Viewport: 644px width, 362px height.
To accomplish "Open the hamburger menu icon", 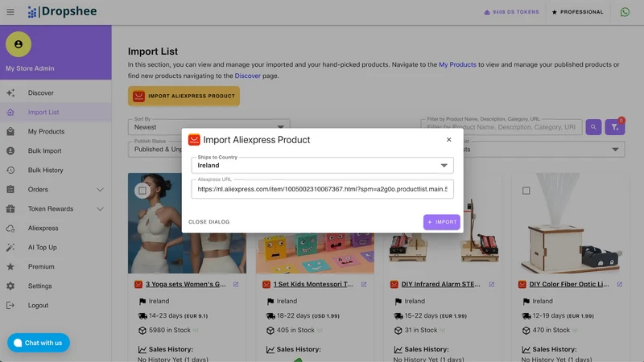I will 10,12.
